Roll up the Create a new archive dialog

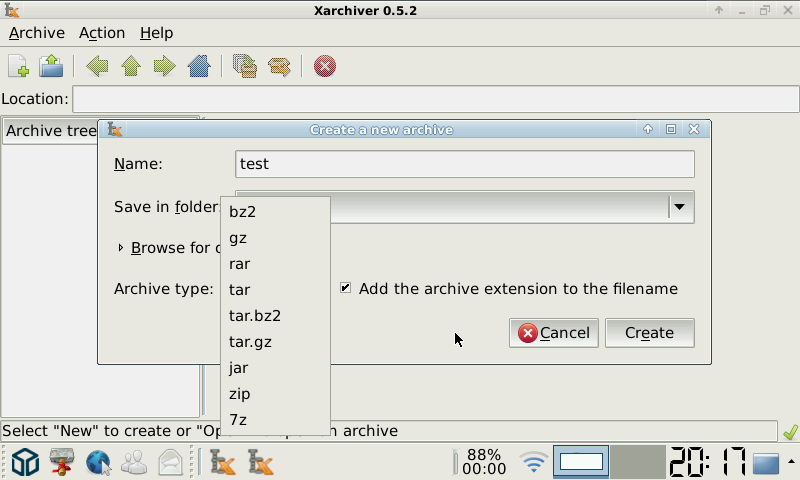[647, 130]
